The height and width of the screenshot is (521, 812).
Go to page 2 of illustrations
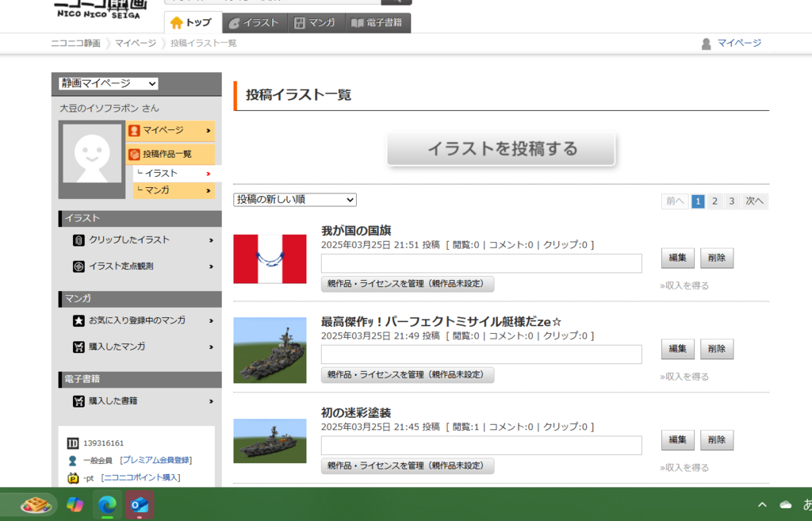click(x=714, y=201)
